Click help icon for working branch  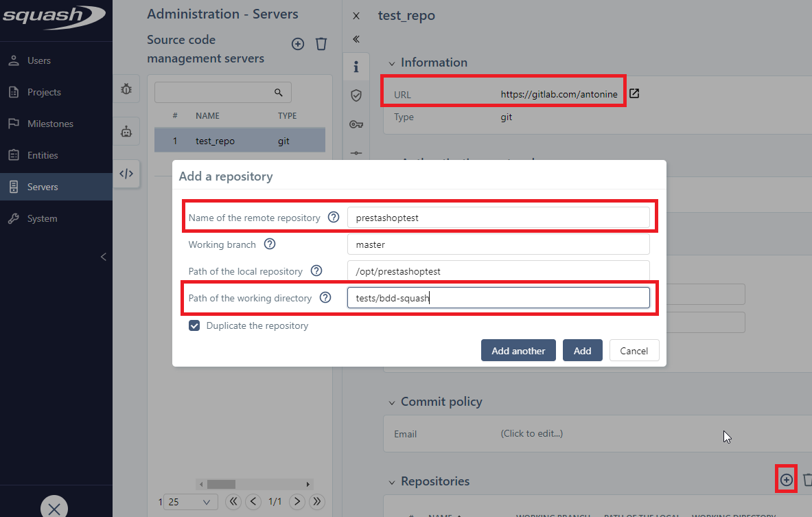270,244
